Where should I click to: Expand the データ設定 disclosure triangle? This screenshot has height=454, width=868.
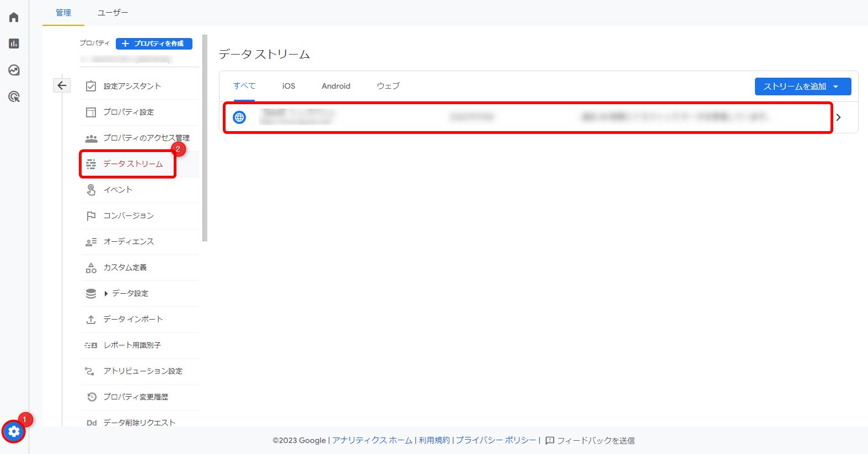point(106,294)
